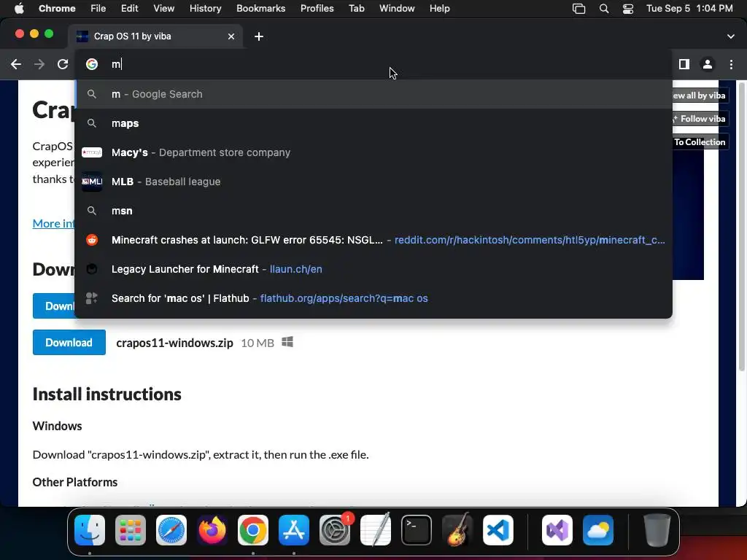Open the More information link
The height and width of the screenshot is (560, 747).
point(53,223)
